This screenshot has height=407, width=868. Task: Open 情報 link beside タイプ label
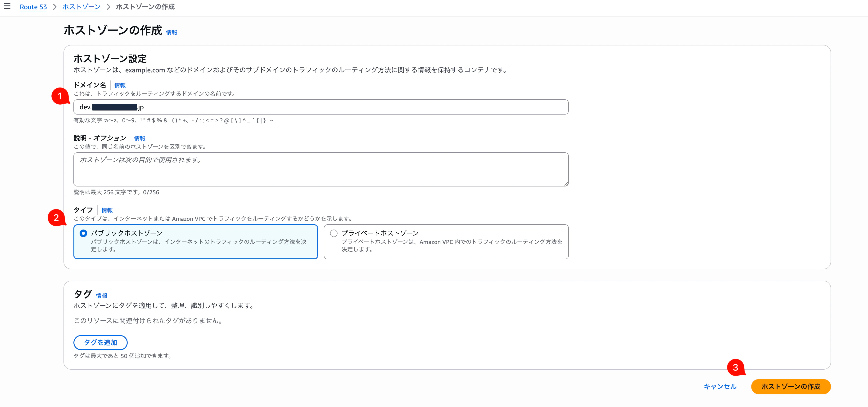(x=107, y=210)
